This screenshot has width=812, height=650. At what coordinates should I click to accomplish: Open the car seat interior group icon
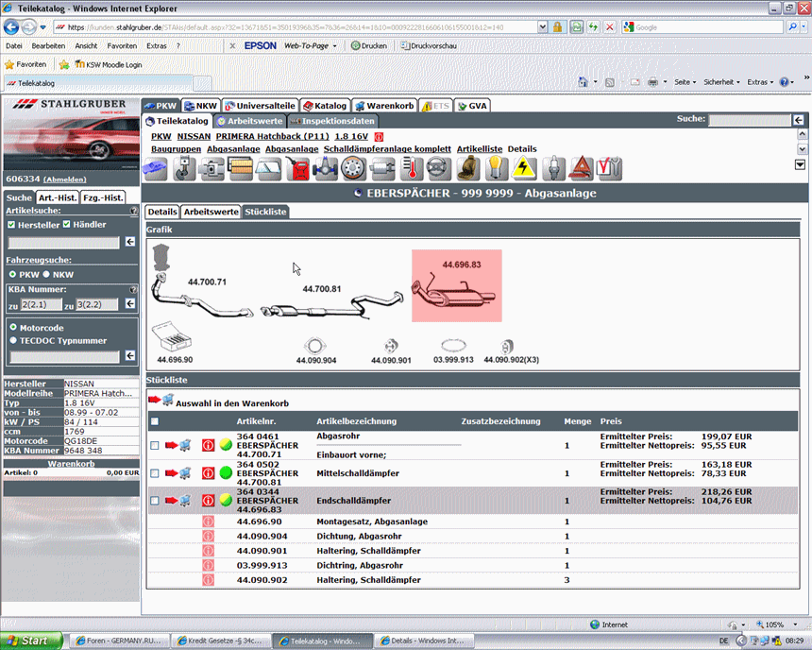pos(467,168)
